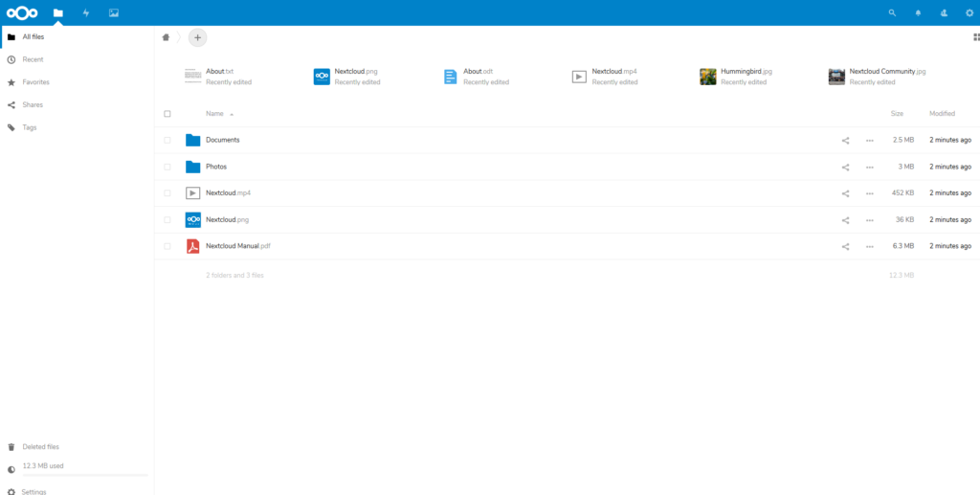Image resolution: width=980 pixels, height=495 pixels.
Task: Click the 2.5 MB size of Documents
Action: (x=903, y=140)
